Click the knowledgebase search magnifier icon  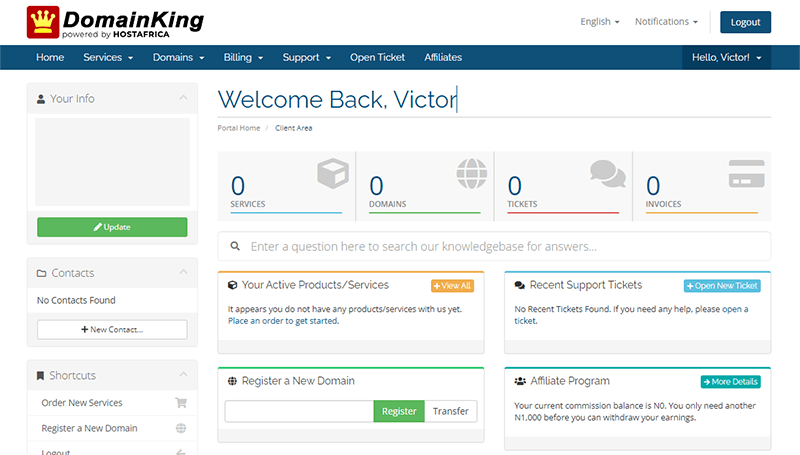pyautogui.click(x=235, y=246)
